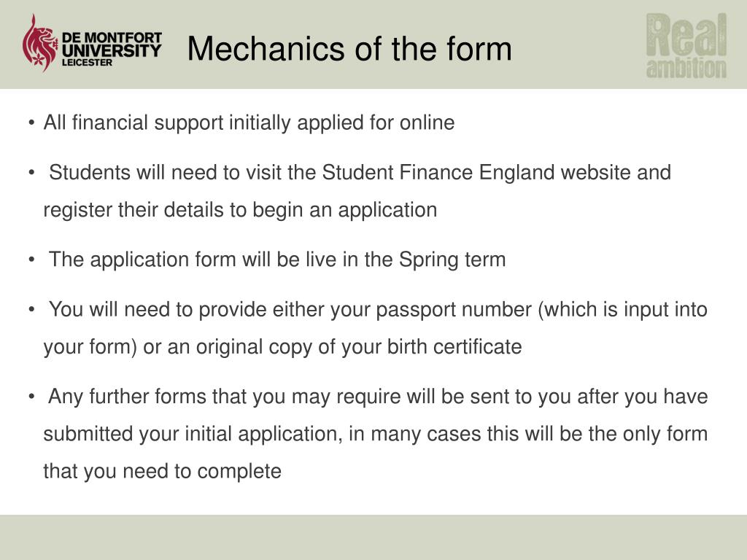Select the slide title Mechanics of the form

pos(349,49)
